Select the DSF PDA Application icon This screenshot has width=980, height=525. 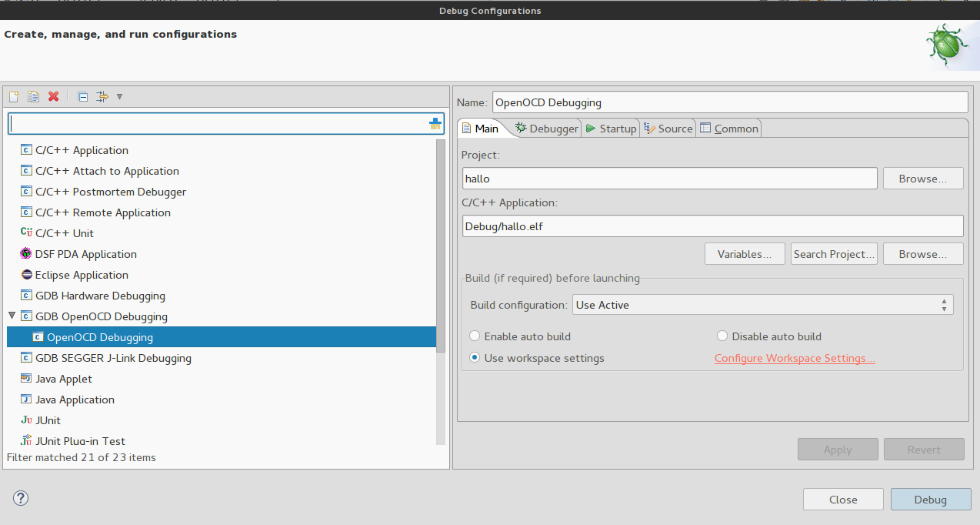point(26,254)
